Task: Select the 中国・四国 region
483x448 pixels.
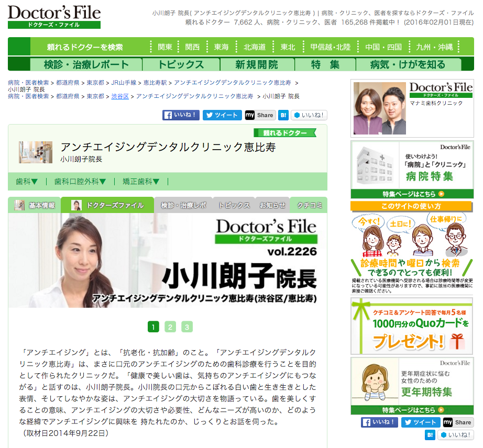Action: [x=383, y=47]
